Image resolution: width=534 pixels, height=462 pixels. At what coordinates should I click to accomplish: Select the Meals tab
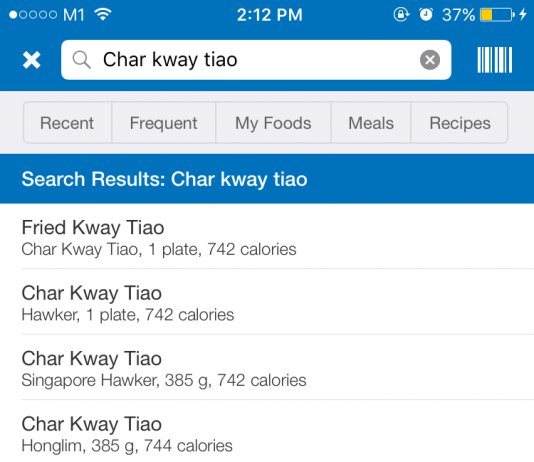coord(371,123)
